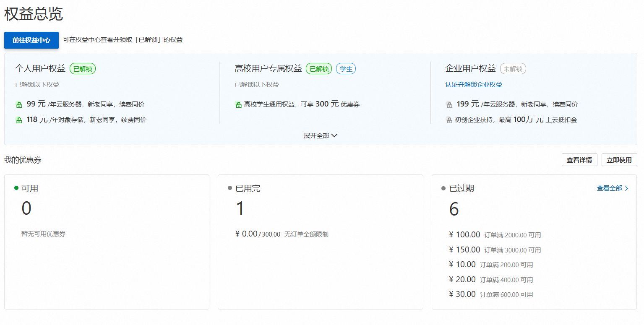
Task: Click the chevron arrow next to 查看全部
Action: point(627,189)
